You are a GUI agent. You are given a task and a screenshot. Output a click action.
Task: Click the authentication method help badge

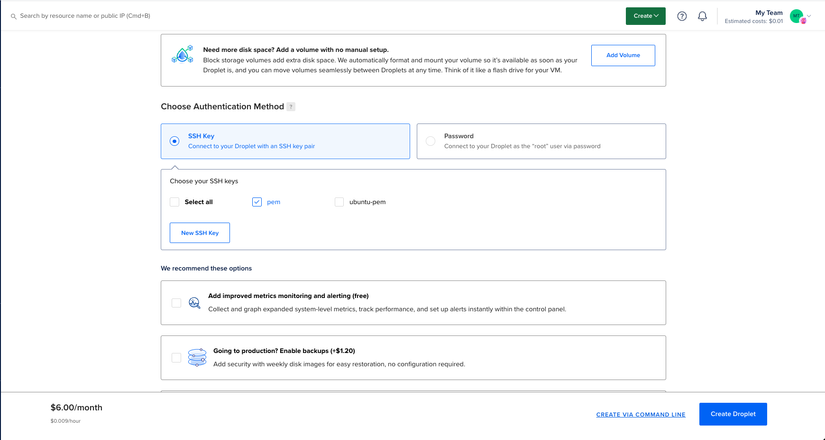(291, 106)
